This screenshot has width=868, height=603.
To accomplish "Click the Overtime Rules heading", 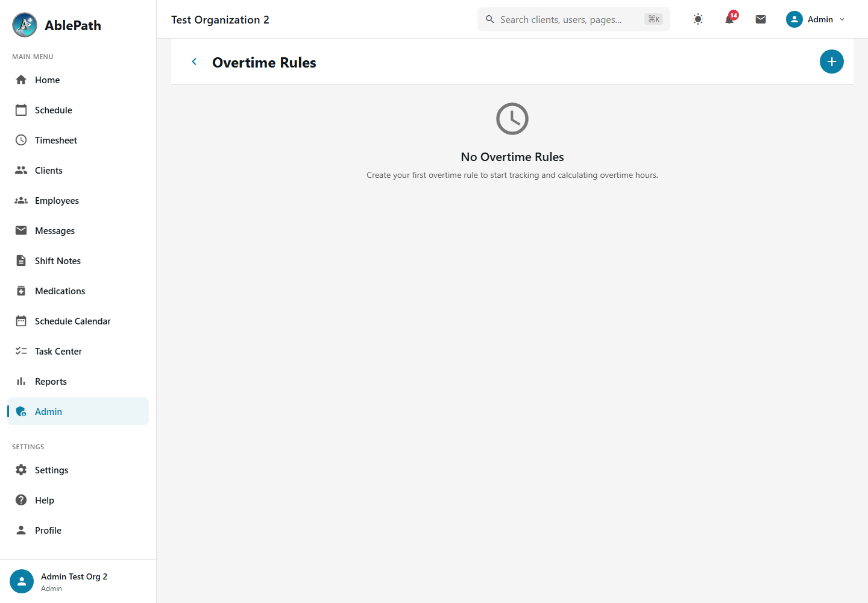I will (264, 62).
